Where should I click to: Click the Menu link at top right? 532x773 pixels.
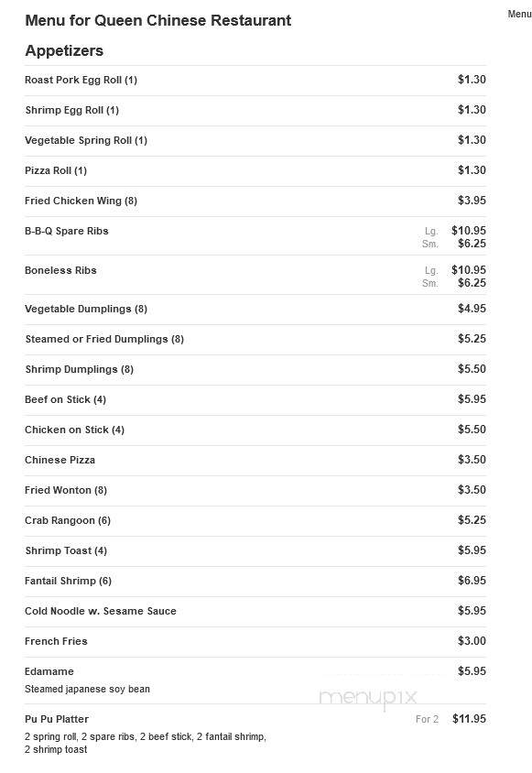click(519, 14)
